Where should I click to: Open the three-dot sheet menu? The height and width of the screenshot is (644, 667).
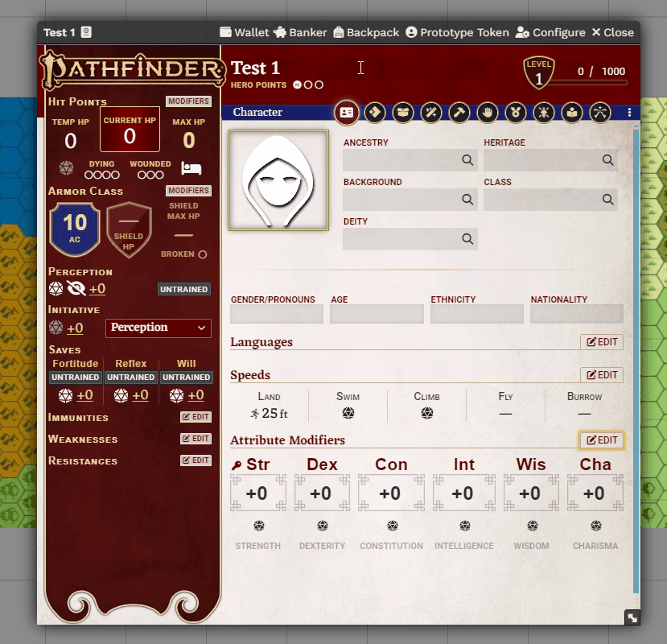coord(629,113)
